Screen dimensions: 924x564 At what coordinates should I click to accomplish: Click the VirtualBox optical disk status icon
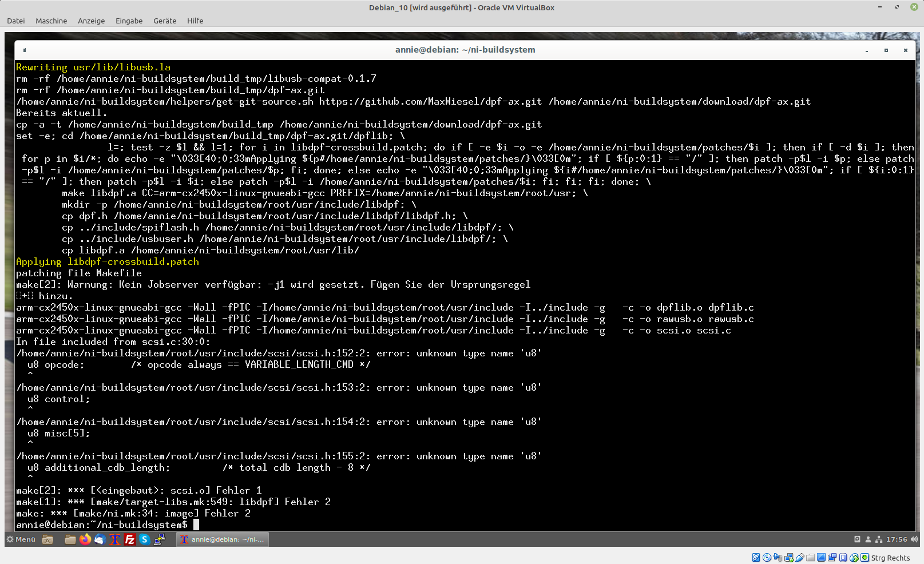[767, 558]
